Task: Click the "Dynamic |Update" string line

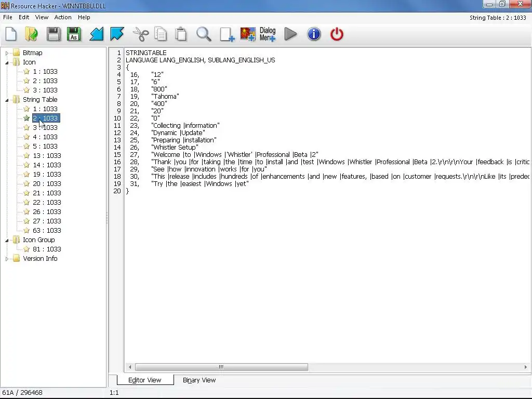Action: pyautogui.click(x=178, y=132)
